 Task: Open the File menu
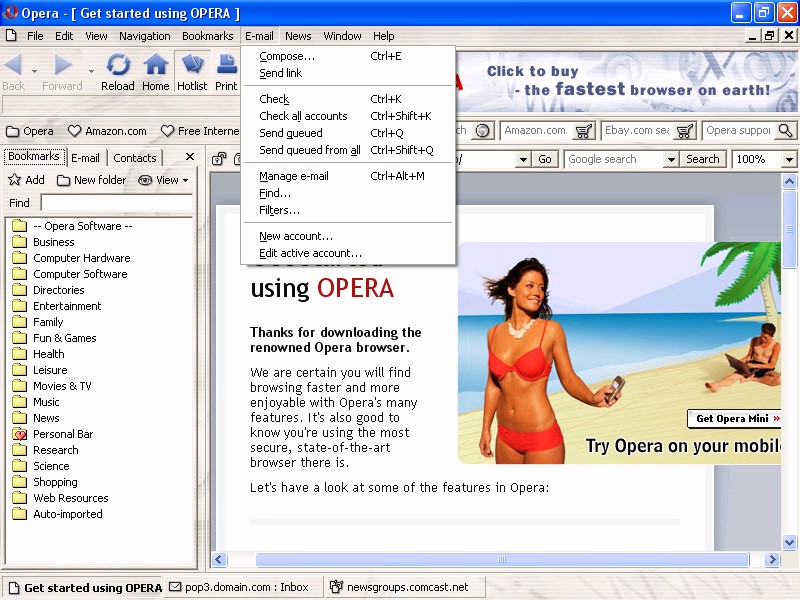click(x=35, y=36)
